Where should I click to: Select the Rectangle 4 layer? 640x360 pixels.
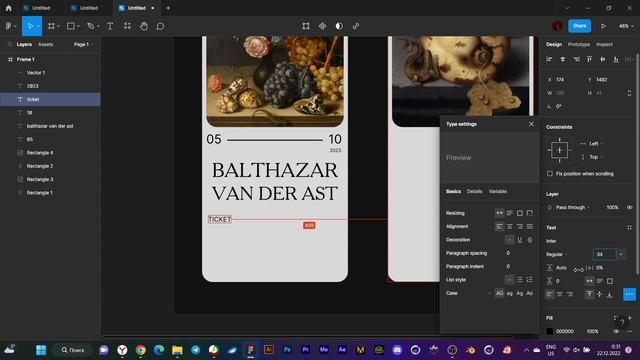click(50, 153)
